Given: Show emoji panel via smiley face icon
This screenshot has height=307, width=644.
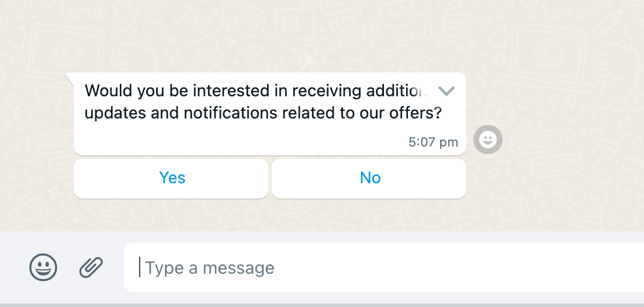Looking at the screenshot, I should point(43,267).
